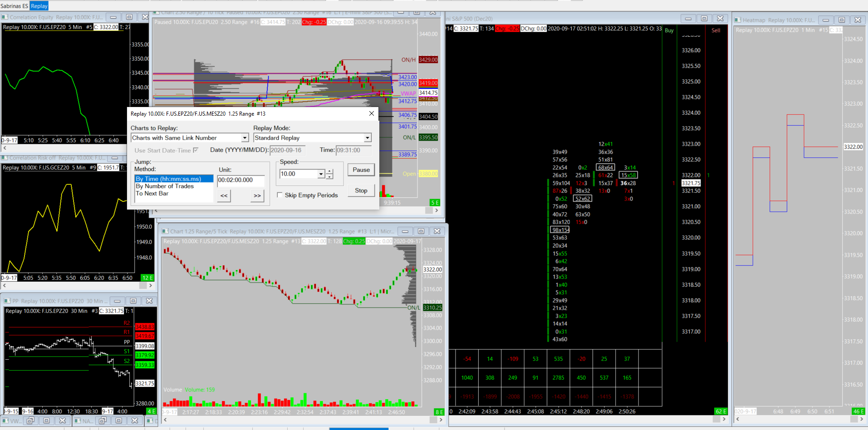Click the Chart 1.25 Range/5 Tick window icon
Viewport: 868px width, 430px height.
click(166, 231)
